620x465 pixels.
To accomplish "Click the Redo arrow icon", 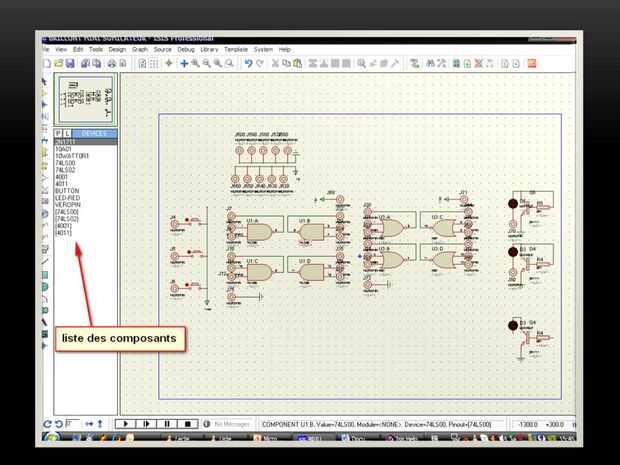I will tap(260, 63).
